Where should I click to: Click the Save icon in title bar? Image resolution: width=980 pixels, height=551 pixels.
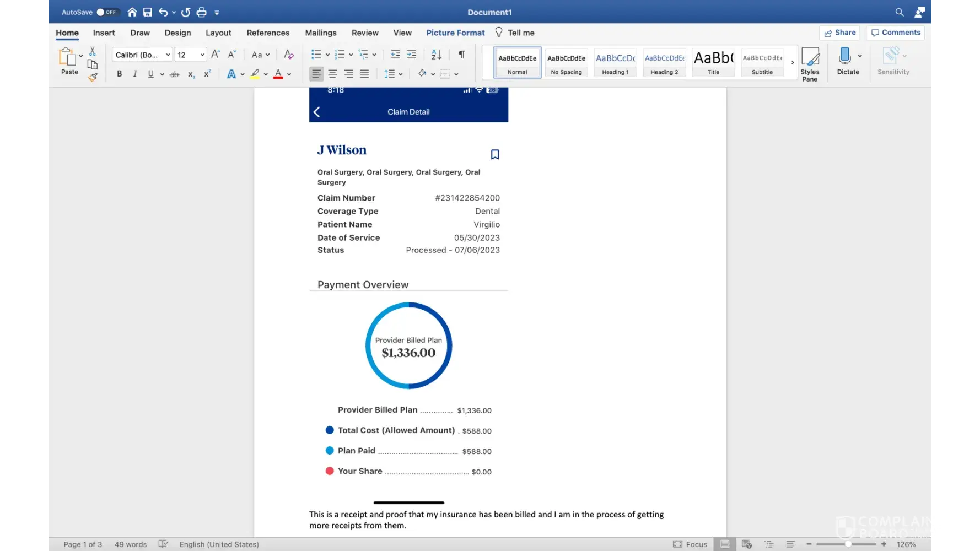tap(147, 12)
